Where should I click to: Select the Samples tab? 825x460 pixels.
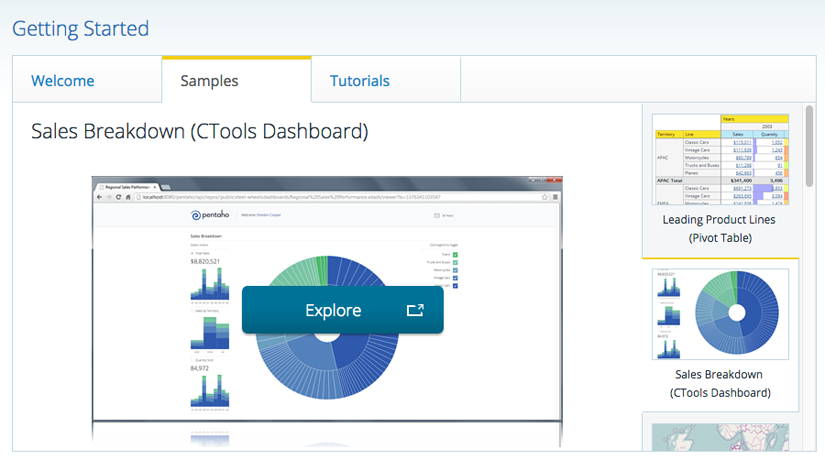209,81
